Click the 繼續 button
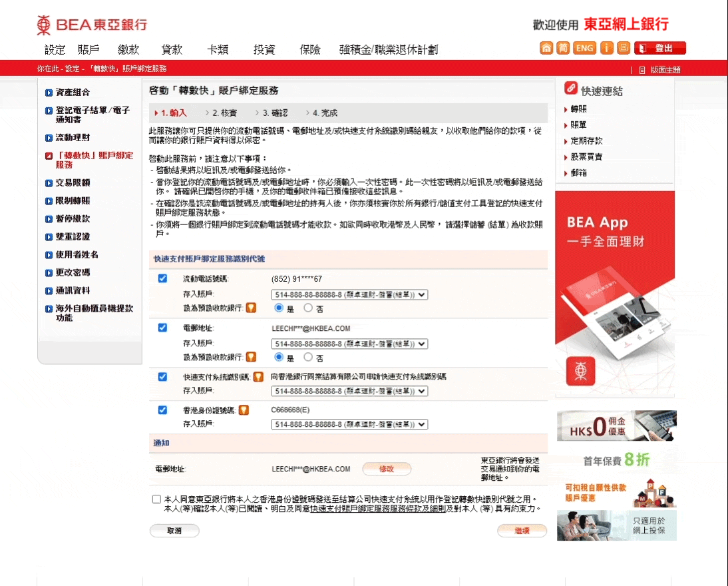This screenshot has height=586, width=728. pyautogui.click(x=522, y=531)
